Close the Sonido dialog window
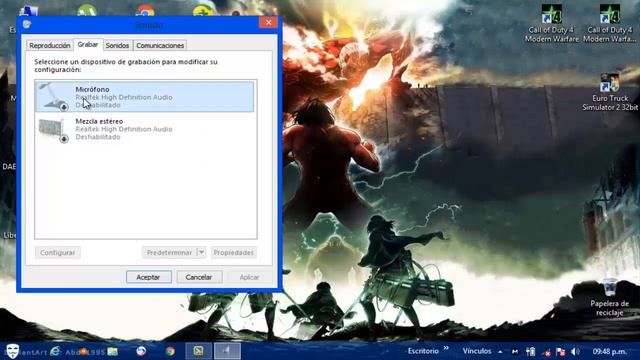This screenshot has height=360, width=640. (268, 22)
